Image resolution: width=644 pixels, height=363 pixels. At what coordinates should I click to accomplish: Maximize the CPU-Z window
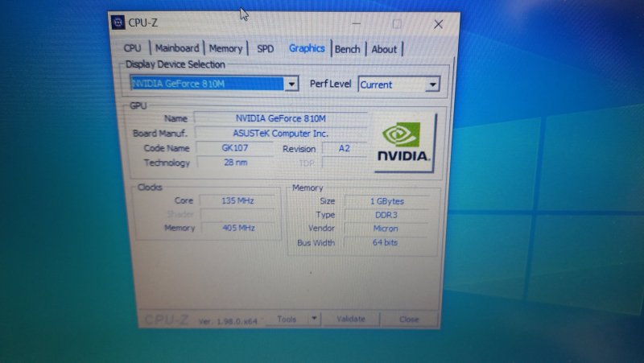pyautogui.click(x=397, y=24)
